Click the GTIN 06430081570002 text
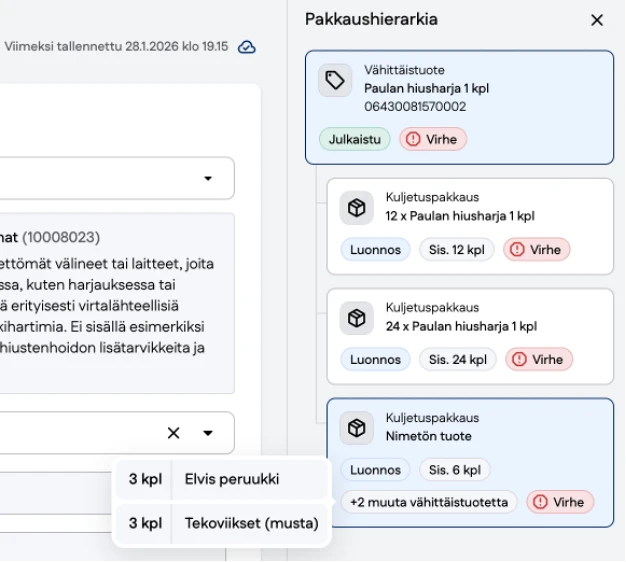Viewport: 626px width, 562px height. pyautogui.click(x=415, y=107)
